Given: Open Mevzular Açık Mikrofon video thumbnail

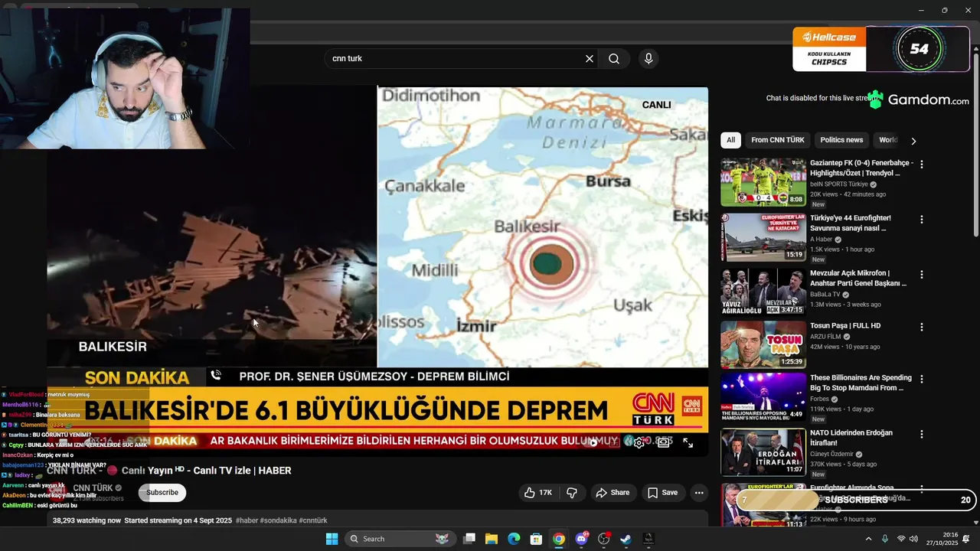Looking at the screenshot, I should [763, 292].
